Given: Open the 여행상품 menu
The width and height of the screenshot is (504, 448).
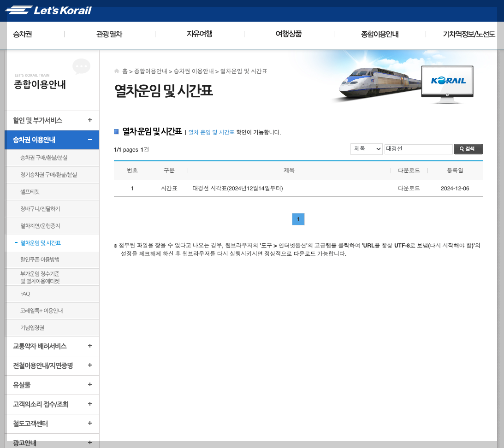Looking at the screenshot, I should point(288,34).
